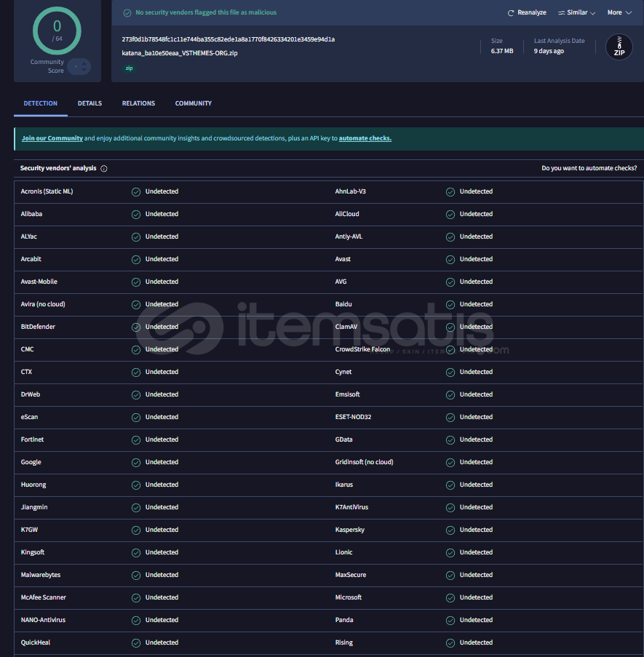Viewport: 644px width, 657px height.
Task: Click the file hash 273f0d1b78548fc1...
Action: [x=228, y=39]
